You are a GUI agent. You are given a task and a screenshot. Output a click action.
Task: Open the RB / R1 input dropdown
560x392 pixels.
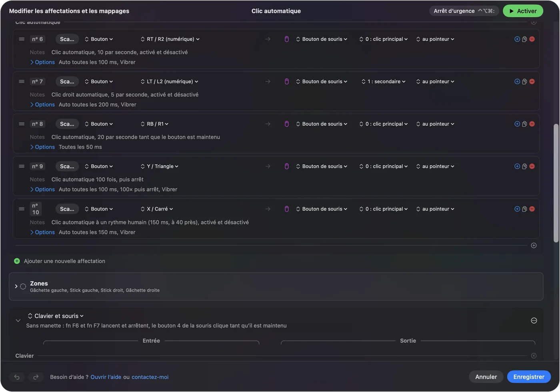(154, 124)
